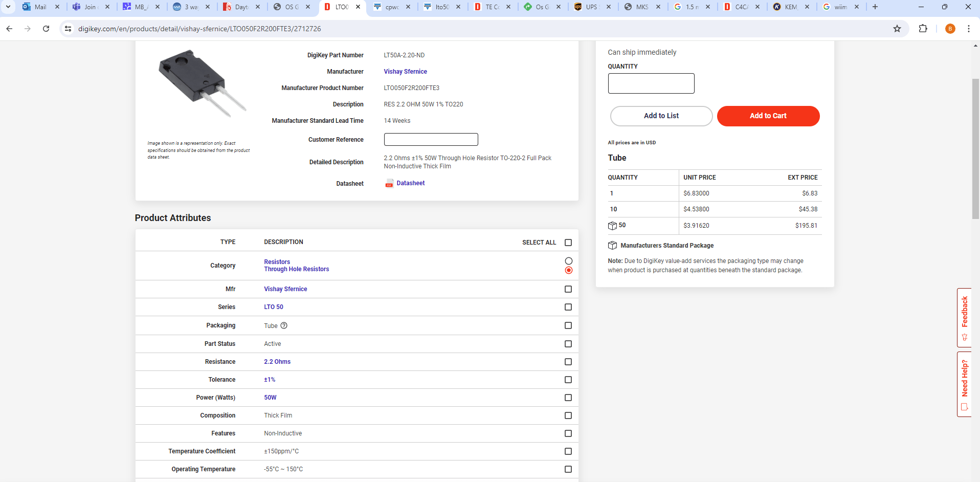980x482 pixels.
Task: Check the Resistance 2.2 Ohms checkbox
Action: 568,362
